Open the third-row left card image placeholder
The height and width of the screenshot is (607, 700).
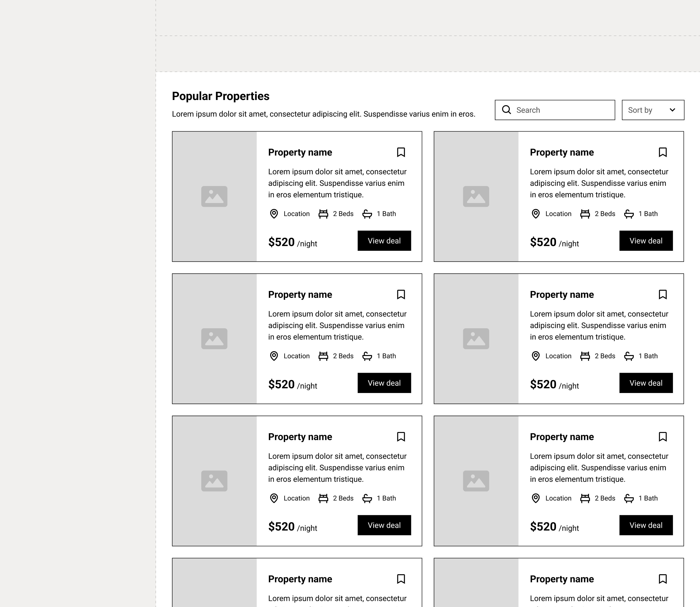pyautogui.click(x=214, y=481)
